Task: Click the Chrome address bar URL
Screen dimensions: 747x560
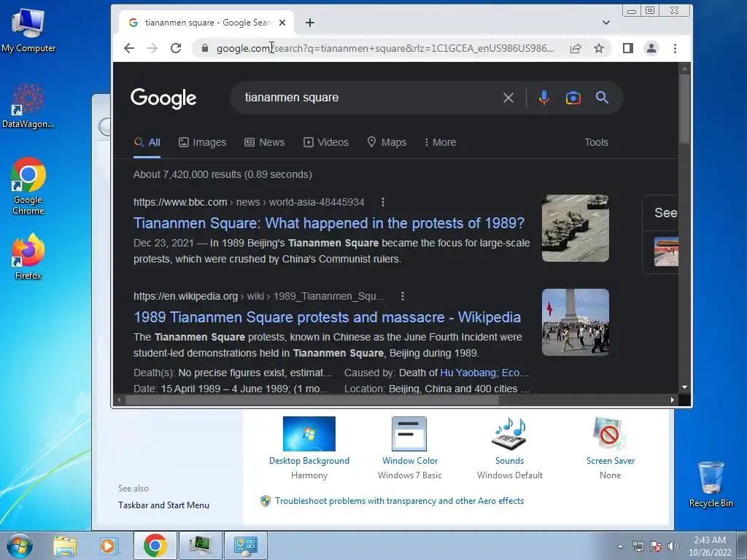Action: tap(385, 48)
